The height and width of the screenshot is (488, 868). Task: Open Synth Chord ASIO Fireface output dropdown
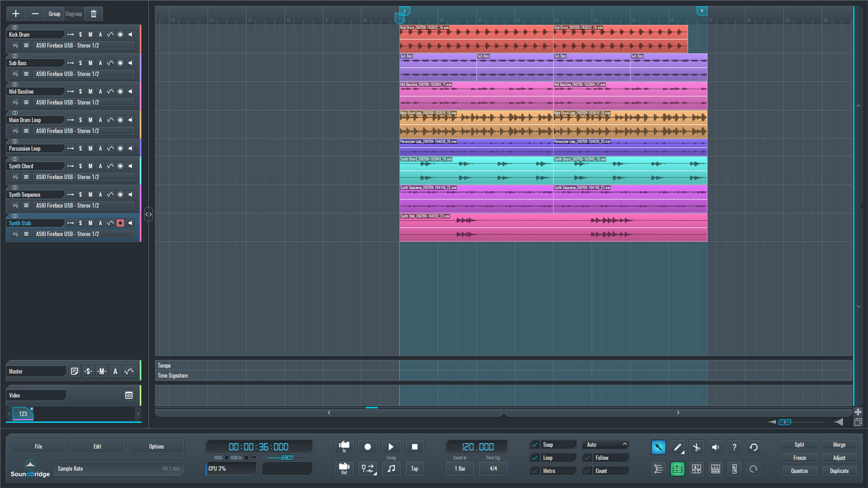click(84, 177)
